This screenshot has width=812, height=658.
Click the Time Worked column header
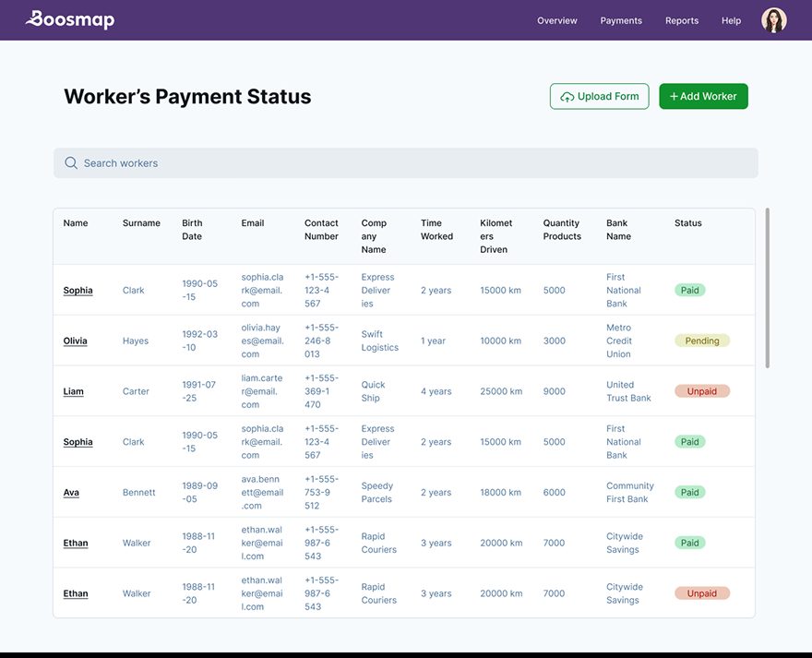[x=436, y=230]
